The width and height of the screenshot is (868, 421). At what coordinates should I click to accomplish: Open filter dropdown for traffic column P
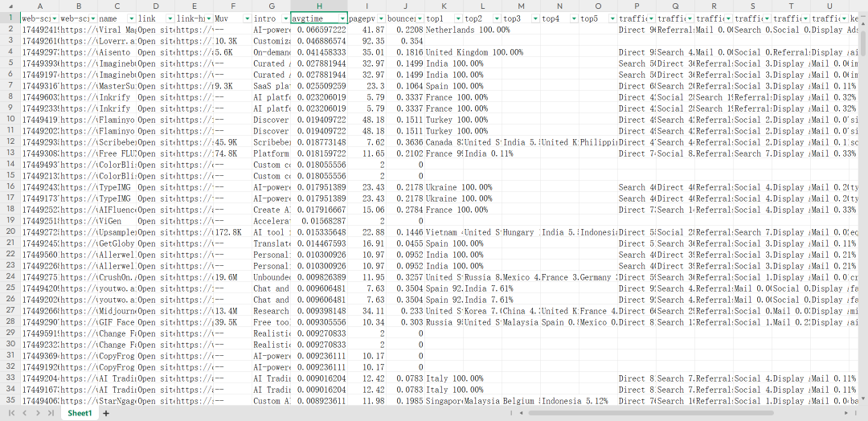point(652,18)
